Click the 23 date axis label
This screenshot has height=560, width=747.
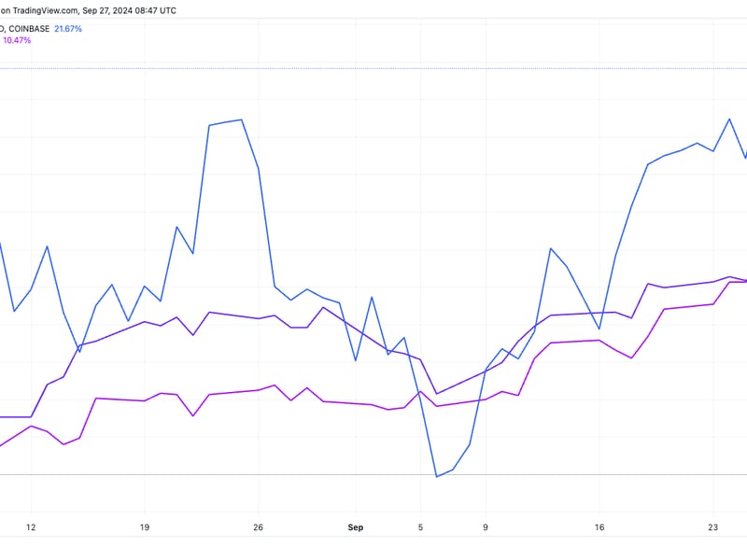click(x=712, y=527)
